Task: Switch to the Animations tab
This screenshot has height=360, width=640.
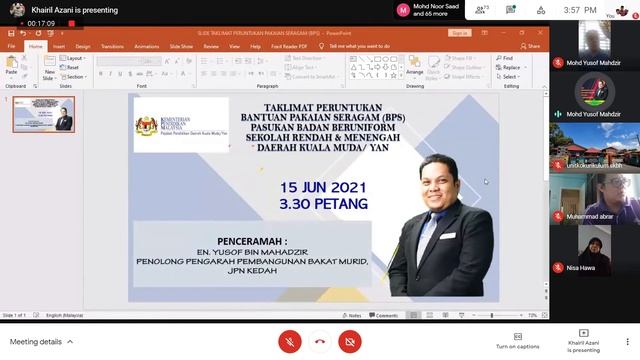Action: pos(147,47)
